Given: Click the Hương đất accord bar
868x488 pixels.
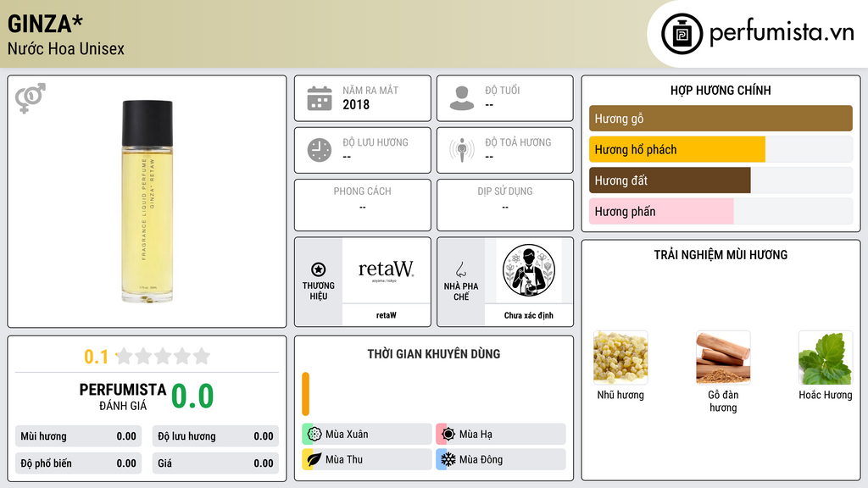Looking at the screenshot, I should 721,180.
